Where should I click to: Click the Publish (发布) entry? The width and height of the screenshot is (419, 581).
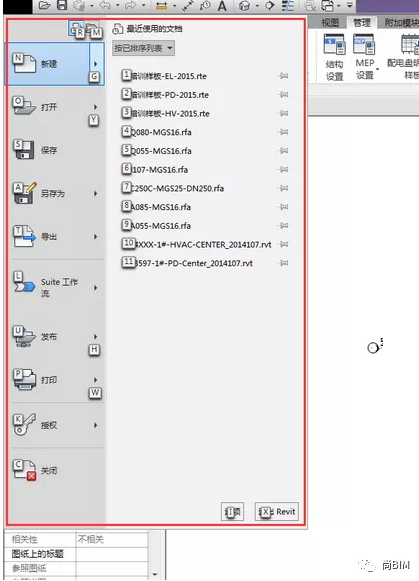click(x=47, y=336)
